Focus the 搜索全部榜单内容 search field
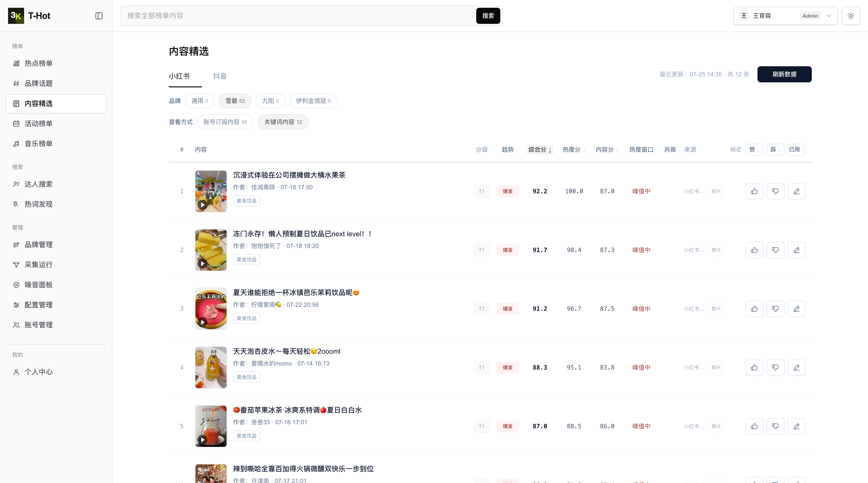The width and height of the screenshot is (868, 483). tap(298, 16)
